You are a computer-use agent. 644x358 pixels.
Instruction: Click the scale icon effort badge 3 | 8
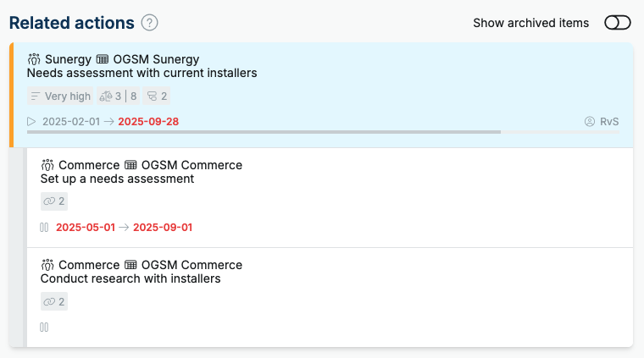pyautogui.click(x=119, y=96)
